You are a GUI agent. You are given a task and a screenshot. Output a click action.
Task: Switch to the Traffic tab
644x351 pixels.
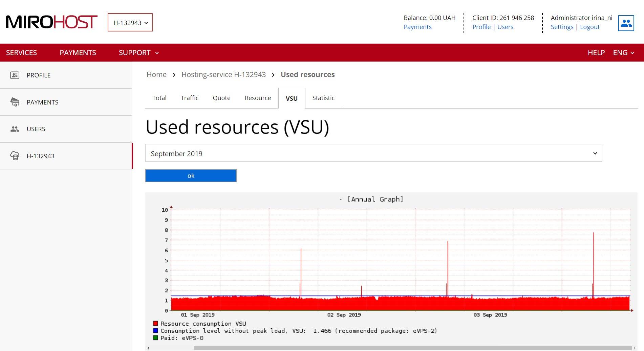189,98
